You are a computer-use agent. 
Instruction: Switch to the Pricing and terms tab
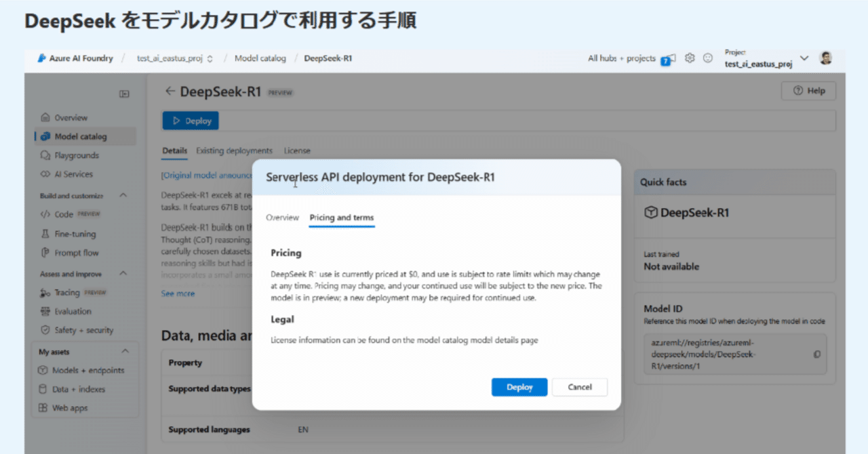point(341,218)
